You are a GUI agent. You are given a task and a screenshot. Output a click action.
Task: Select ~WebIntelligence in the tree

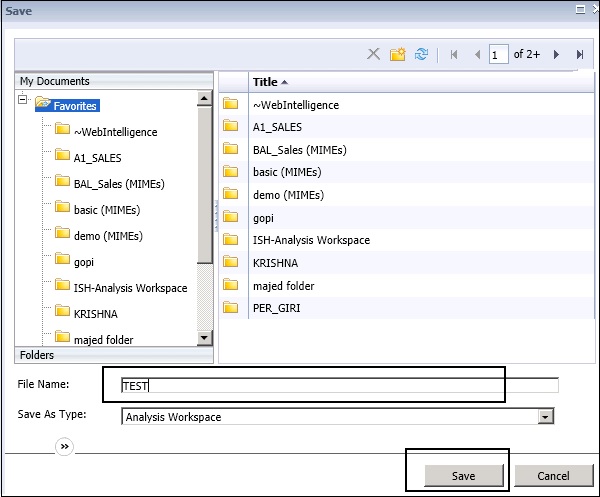click(116, 132)
